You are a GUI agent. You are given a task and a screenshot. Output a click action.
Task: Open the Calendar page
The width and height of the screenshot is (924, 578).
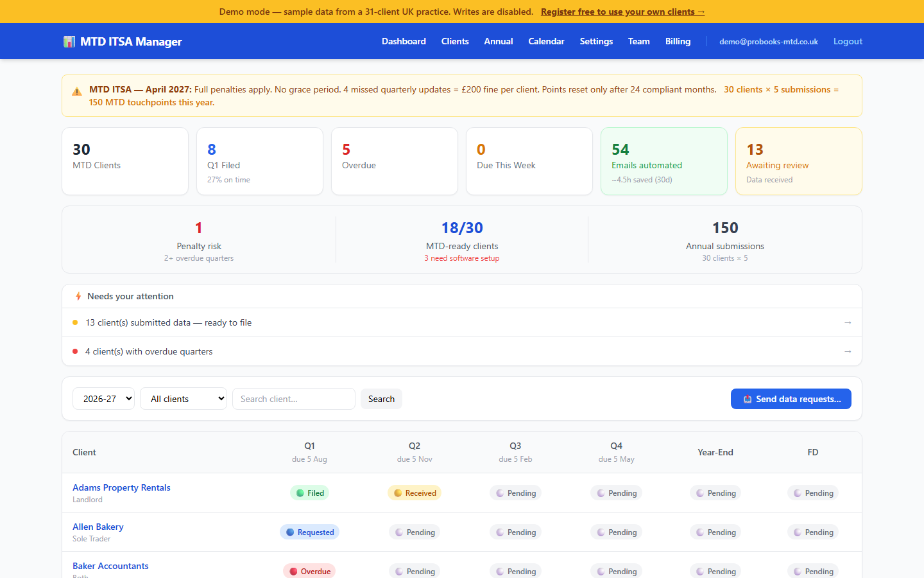[546, 41]
